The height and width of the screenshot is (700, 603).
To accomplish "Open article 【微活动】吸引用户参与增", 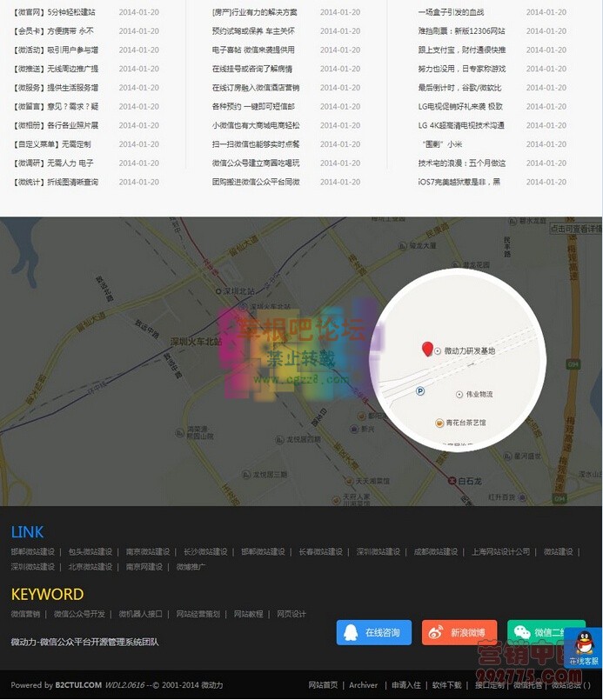I will point(56,50).
